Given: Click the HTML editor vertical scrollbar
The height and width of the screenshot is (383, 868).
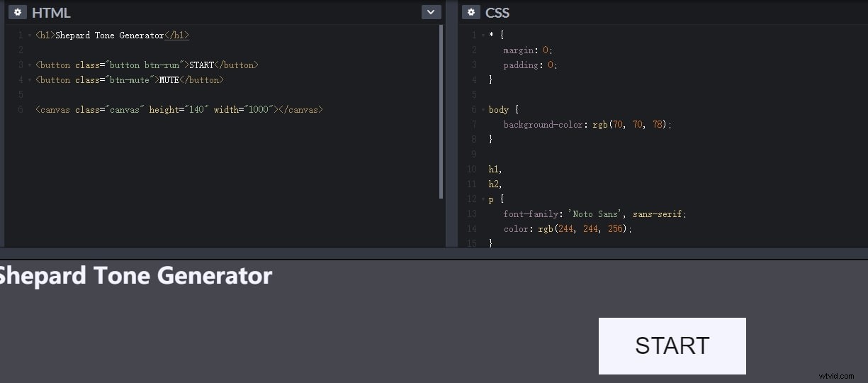Looking at the screenshot, I should [x=441, y=112].
